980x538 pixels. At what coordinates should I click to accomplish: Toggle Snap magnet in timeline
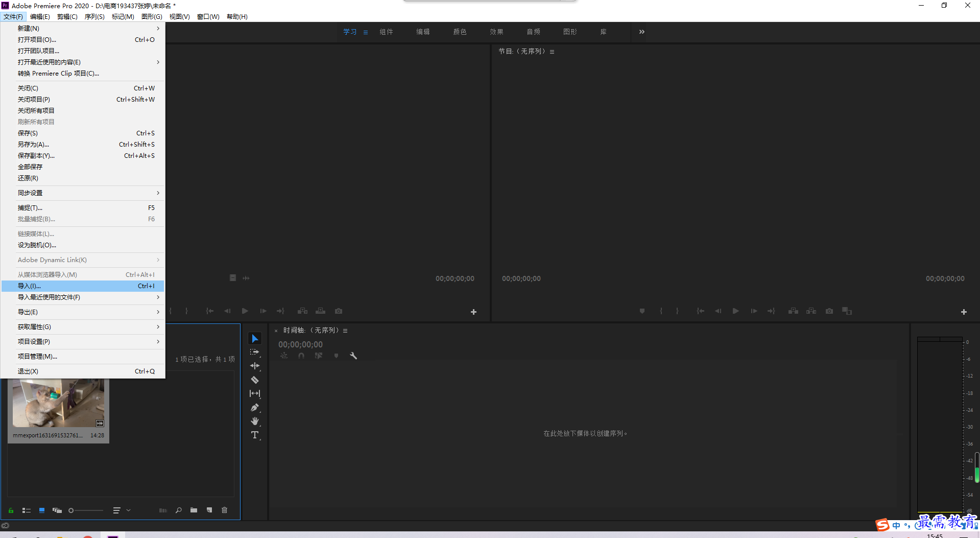coord(301,356)
